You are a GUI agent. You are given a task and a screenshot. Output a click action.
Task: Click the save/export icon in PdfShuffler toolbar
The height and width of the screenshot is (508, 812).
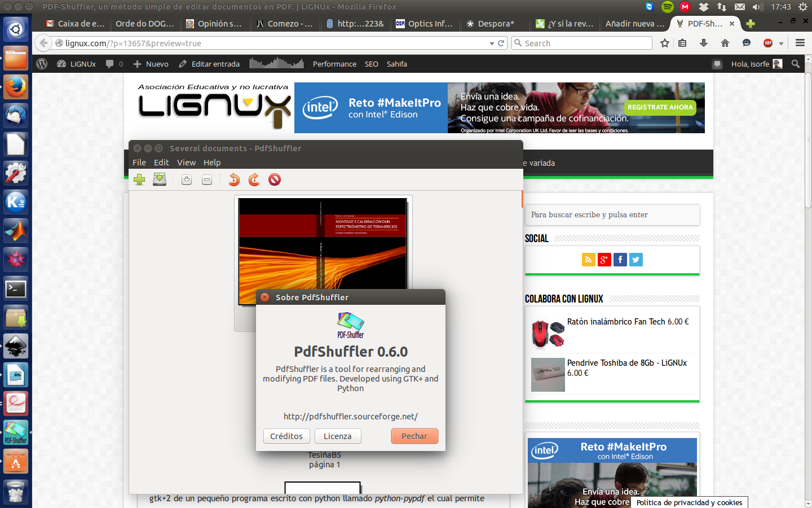point(160,179)
